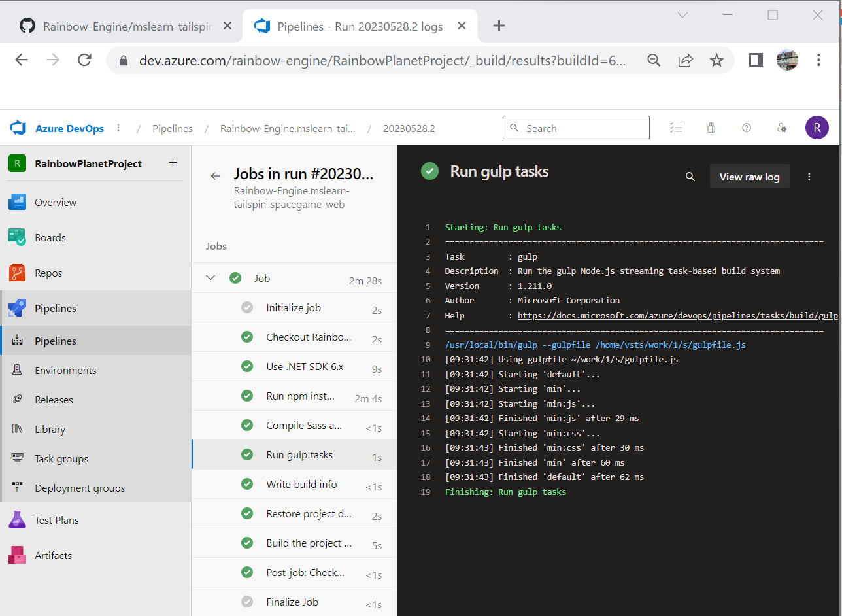Select Finalize Job step
The height and width of the screenshot is (616, 842).
tap(294, 602)
